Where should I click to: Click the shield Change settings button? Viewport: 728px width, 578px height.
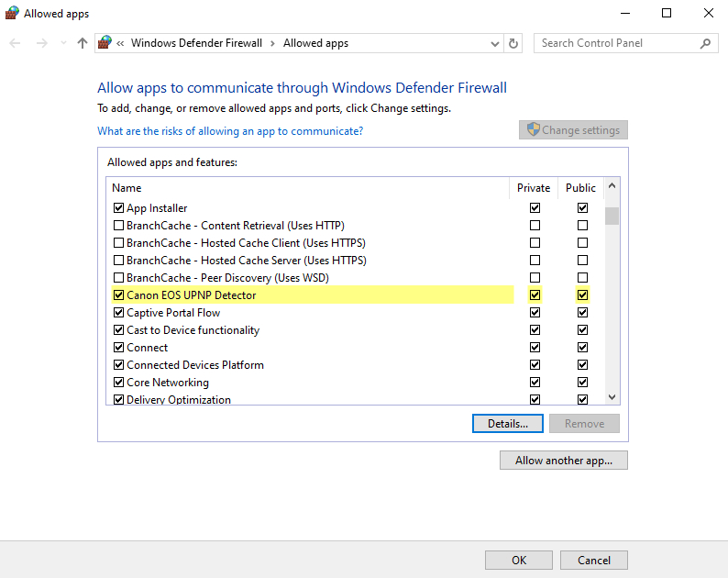[x=573, y=130]
